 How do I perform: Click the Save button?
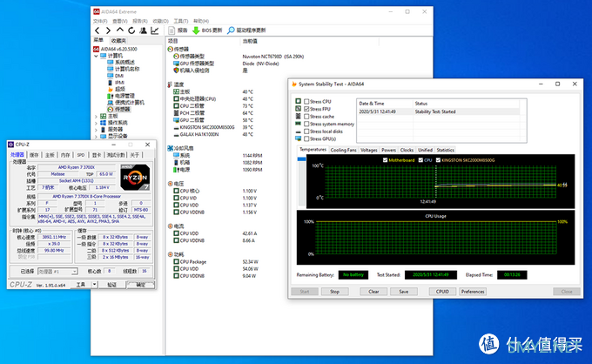point(404,292)
